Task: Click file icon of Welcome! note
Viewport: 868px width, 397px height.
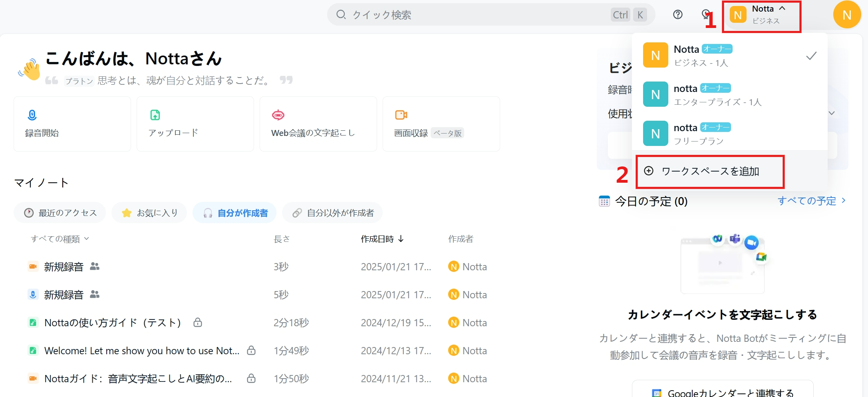Action: 33,351
